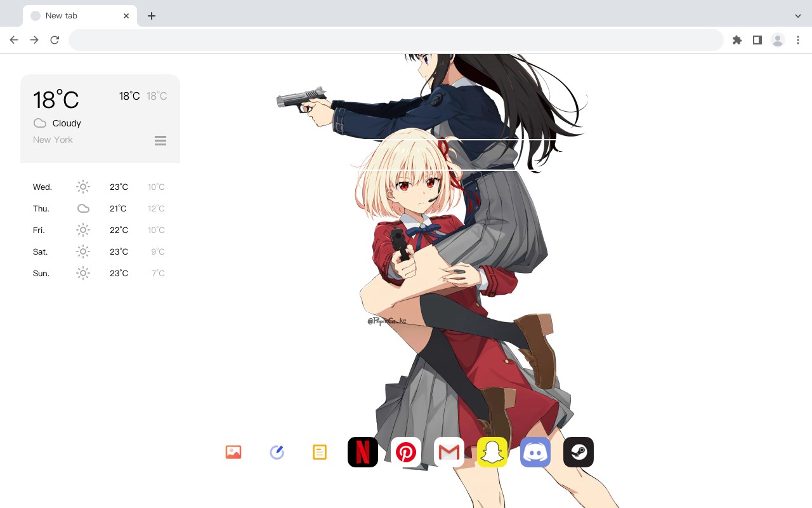
Task: Click the sun icon for Saturday
Action: point(83,251)
